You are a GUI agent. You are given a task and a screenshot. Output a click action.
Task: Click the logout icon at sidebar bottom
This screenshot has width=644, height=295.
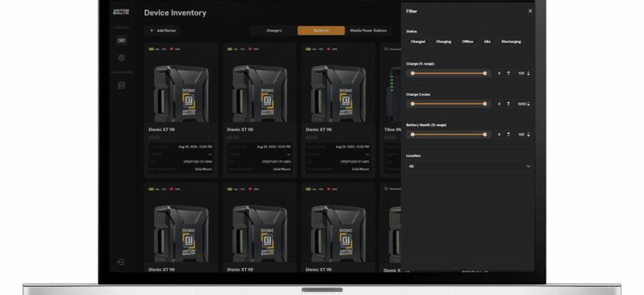(x=121, y=262)
